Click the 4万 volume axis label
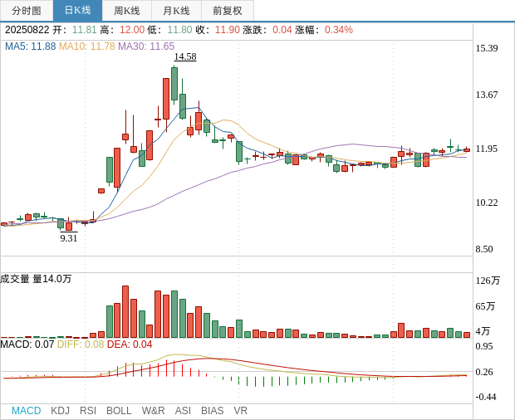The width and height of the screenshot is (515, 420). (x=483, y=331)
